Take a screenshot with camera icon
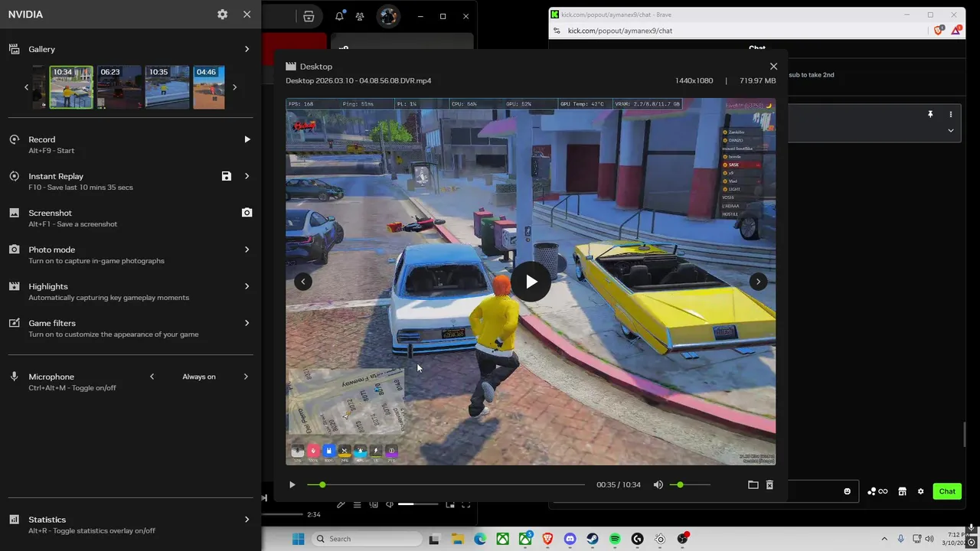The height and width of the screenshot is (551, 980). [247, 213]
